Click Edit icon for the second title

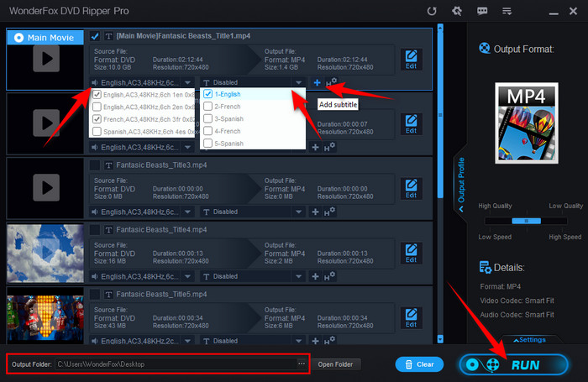411,124
